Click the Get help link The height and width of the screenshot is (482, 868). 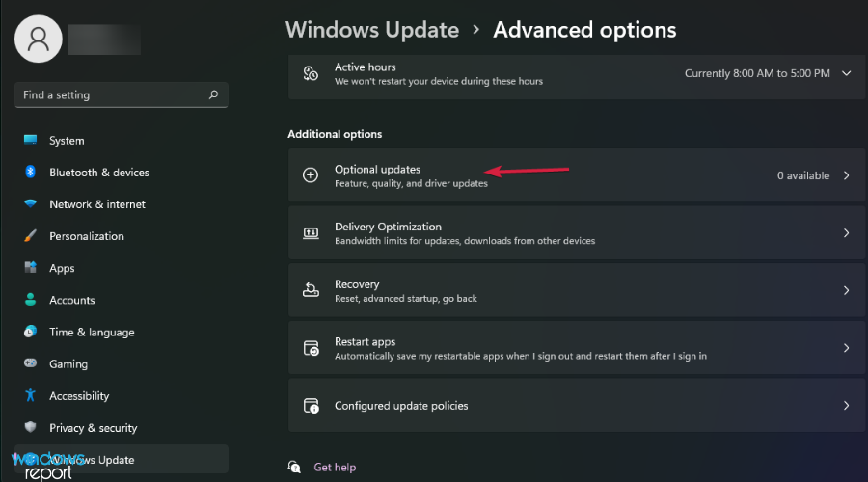coord(335,468)
